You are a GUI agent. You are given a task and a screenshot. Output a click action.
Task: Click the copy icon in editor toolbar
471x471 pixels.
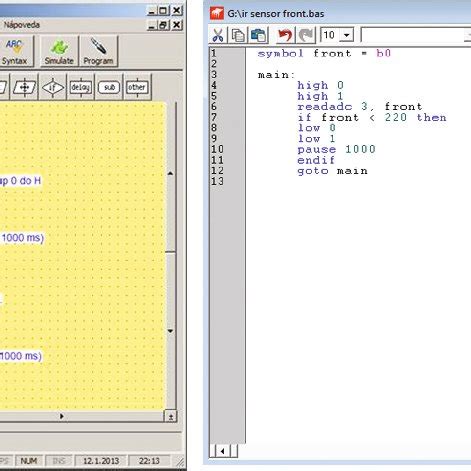(238, 35)
